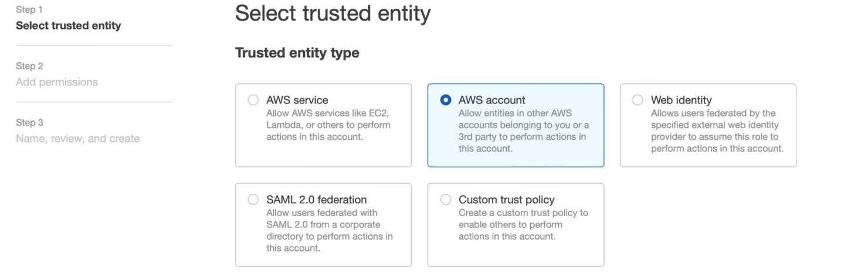Enable the SAML 2.0 federation radio option

pyautogui.click(x=253, y=200)
